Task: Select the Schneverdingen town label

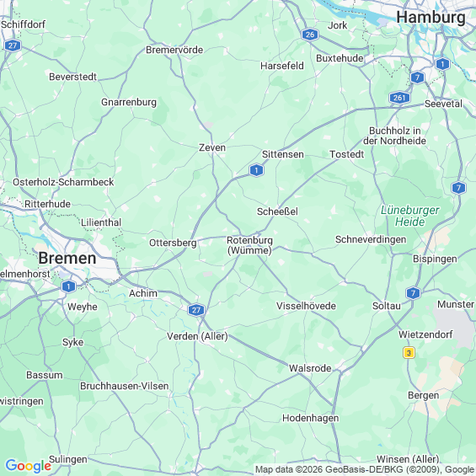Action: tap(371, 239)
